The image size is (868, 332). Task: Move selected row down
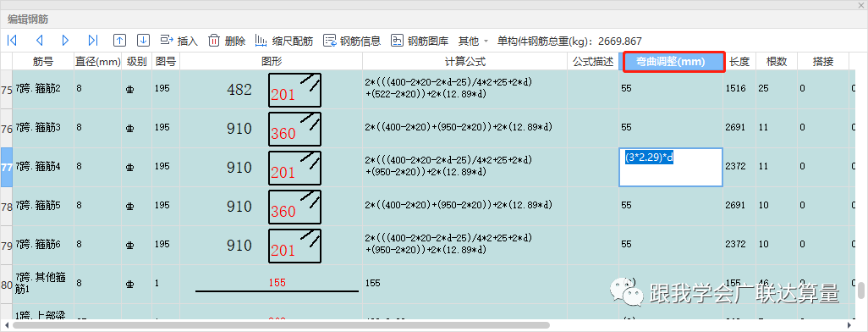click(144, 41)
